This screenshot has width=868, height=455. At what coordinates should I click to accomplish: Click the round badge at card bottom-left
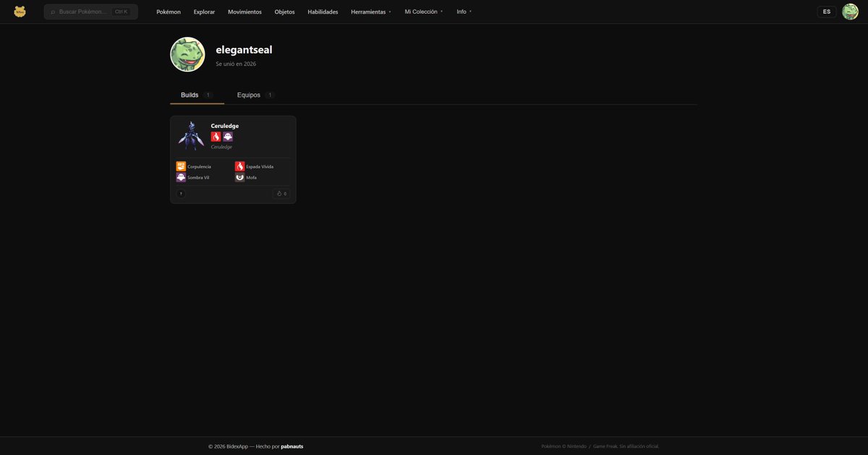[x=181, y=194]
